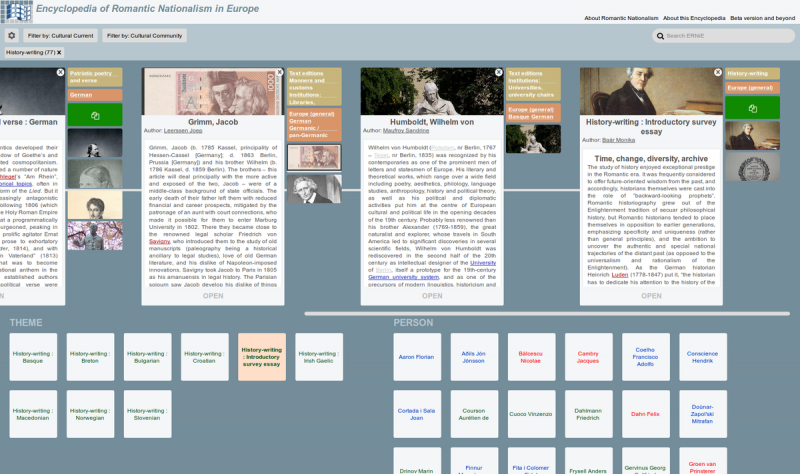This screenshot has height=474, width=800.
Task: Open About this Encyclopedia page
Action: [694, 18]
